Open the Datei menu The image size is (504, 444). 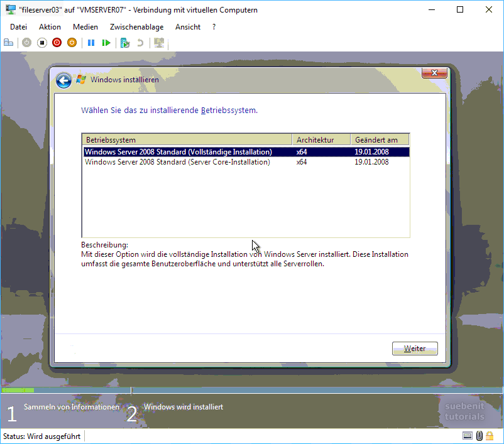pos(19,27)
